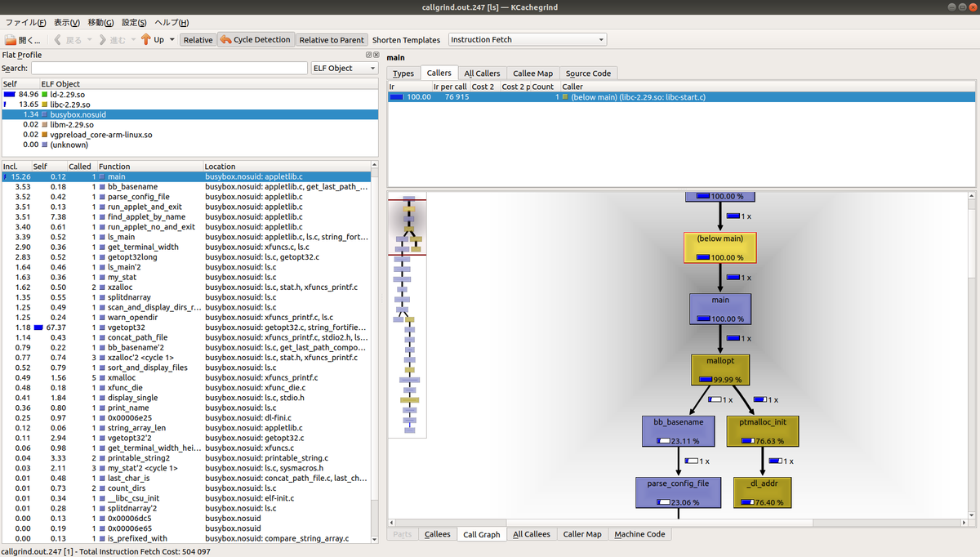
Task: Select the Callers tab
Action: click(439, 73)
